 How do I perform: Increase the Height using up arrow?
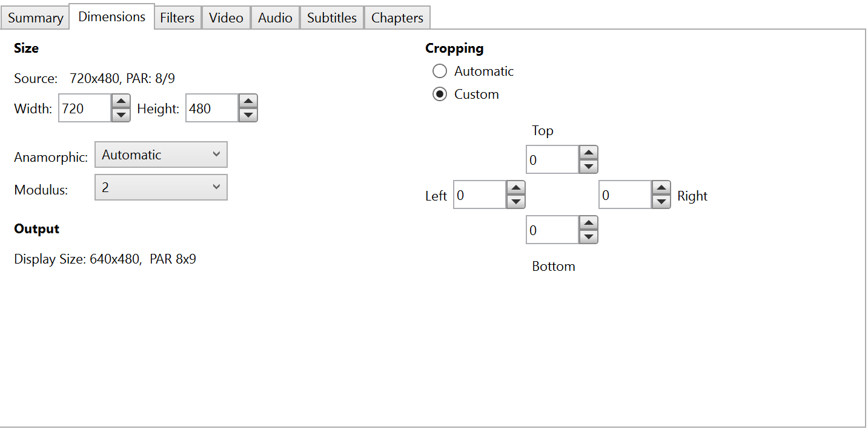[248, 102]
